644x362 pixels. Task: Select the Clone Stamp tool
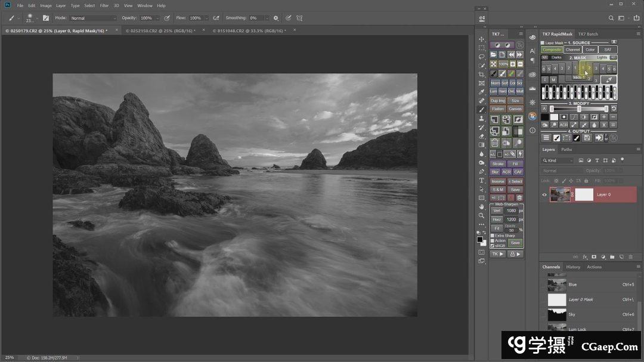(481, 119)
